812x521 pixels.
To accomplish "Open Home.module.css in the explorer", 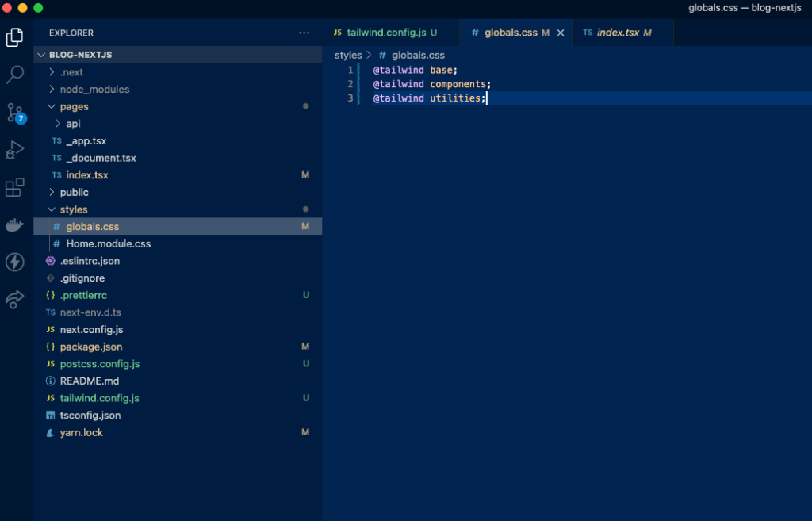I will pyautogui.click(x=108, y=244).
